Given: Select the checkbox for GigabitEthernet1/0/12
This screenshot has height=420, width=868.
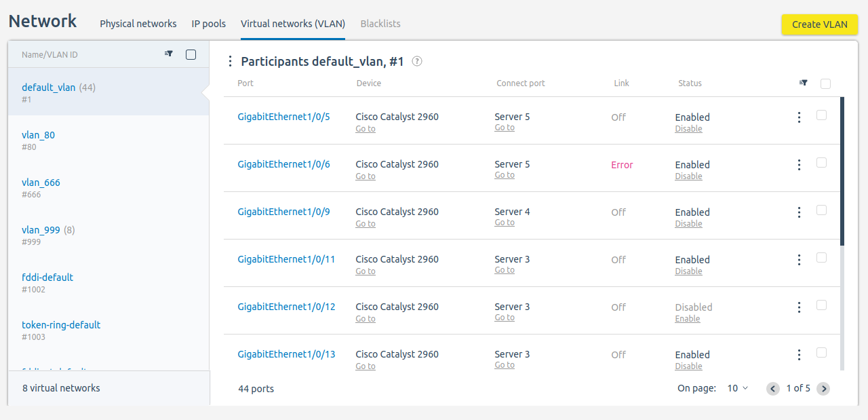Looking at the screenshot, I should [x=821, y=305].
